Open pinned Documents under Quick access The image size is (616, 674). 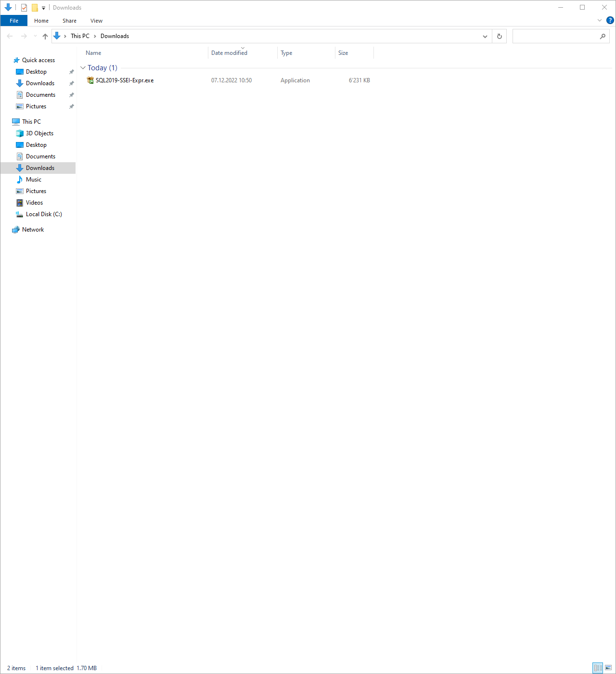(x=40, y=95)
